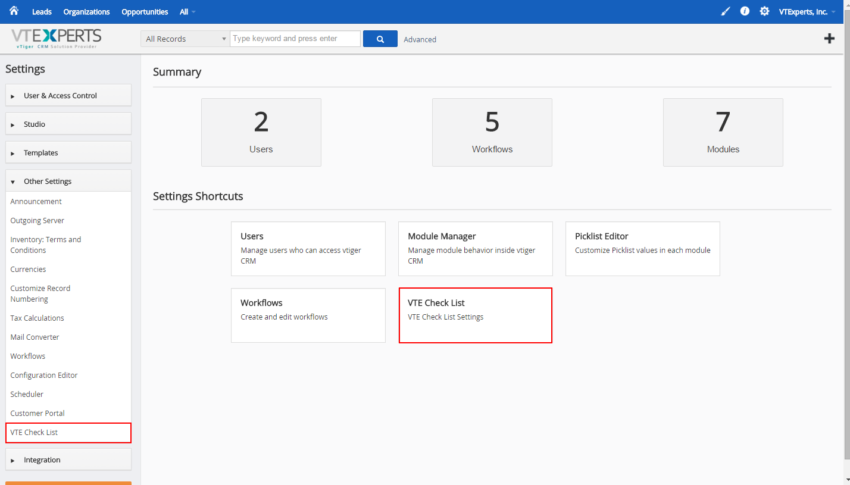Image resolution: width=850 pixels, height=485 pixels.
Task: Expand User & Access Control section
Action: pyautogui.click(x=68, y=95)
